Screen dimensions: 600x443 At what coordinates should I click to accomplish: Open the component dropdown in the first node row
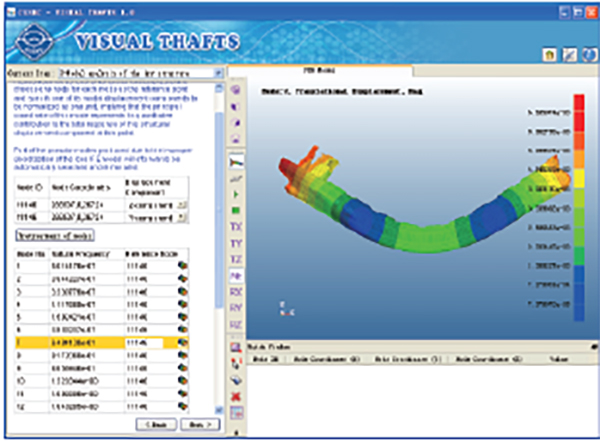point(183,205)
